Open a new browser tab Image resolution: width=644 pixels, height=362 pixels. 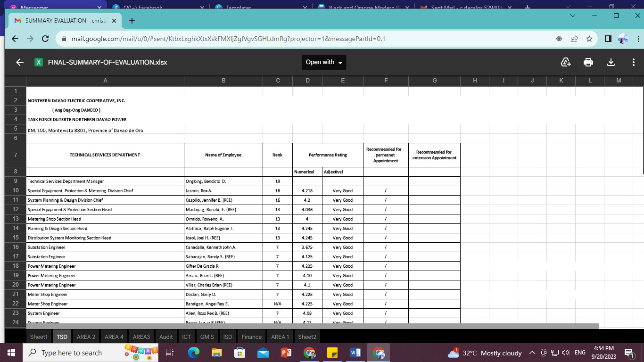click(x=132, y=21)
